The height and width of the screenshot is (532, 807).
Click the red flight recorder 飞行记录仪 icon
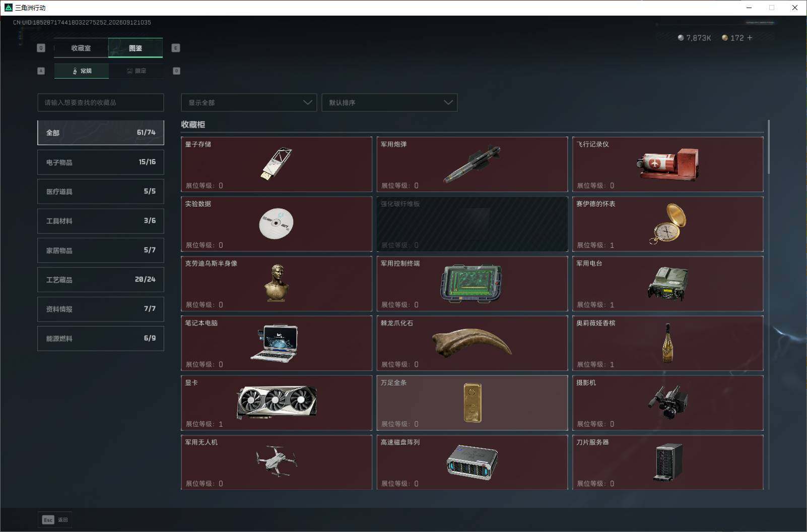tap(668, 164)
